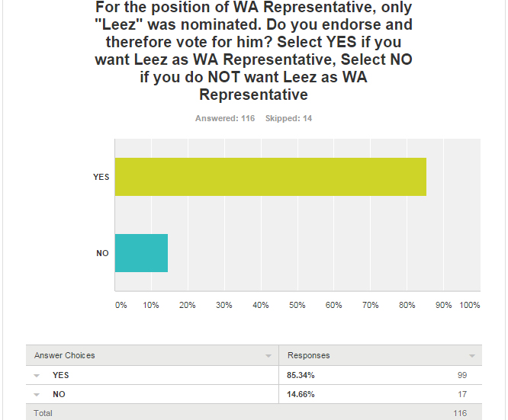The height and width of the screenshot is (420, 508).
Task: Expand the Answer Choices column dropdown arrow
Action: click(x=268, y=356)
